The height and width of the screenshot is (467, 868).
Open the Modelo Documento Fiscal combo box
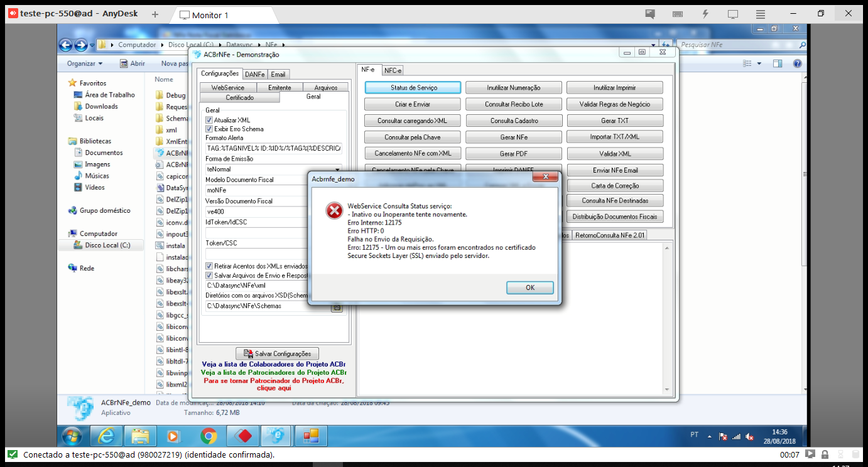pyautogui.click(x=274, y=190)
